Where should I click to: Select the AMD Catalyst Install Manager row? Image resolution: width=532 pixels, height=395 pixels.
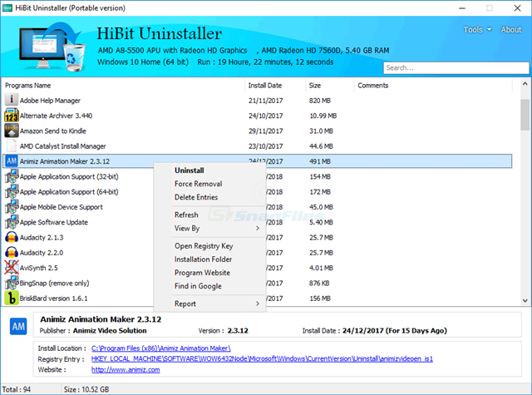[x=257, y=146]
